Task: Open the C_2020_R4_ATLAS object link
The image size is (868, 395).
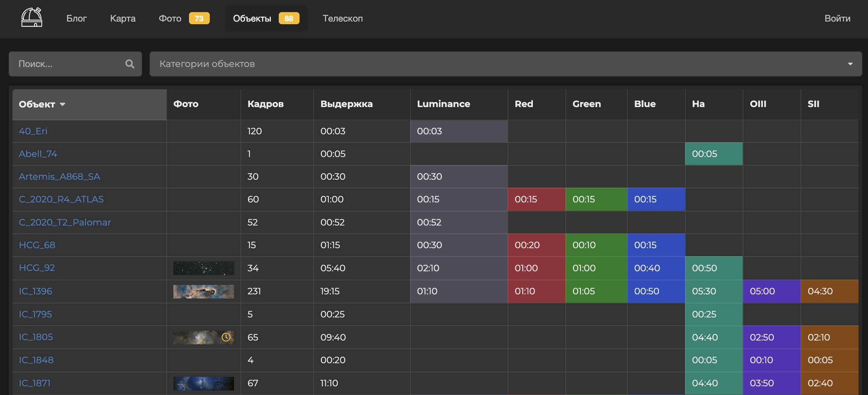Action: coord(61,199)
